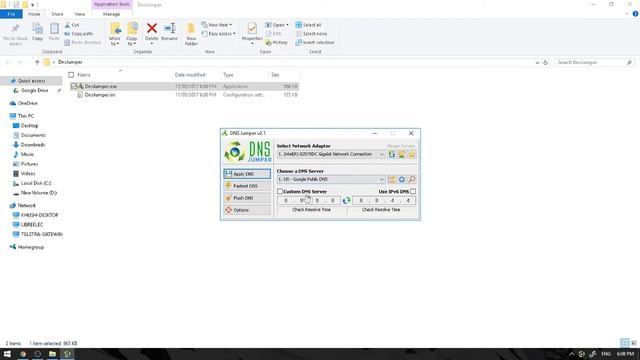The height and width of the screenshot is (360, 640).
Task: Click the secondary DNS address field 8.8.4.4
Action: click(384, 200)
